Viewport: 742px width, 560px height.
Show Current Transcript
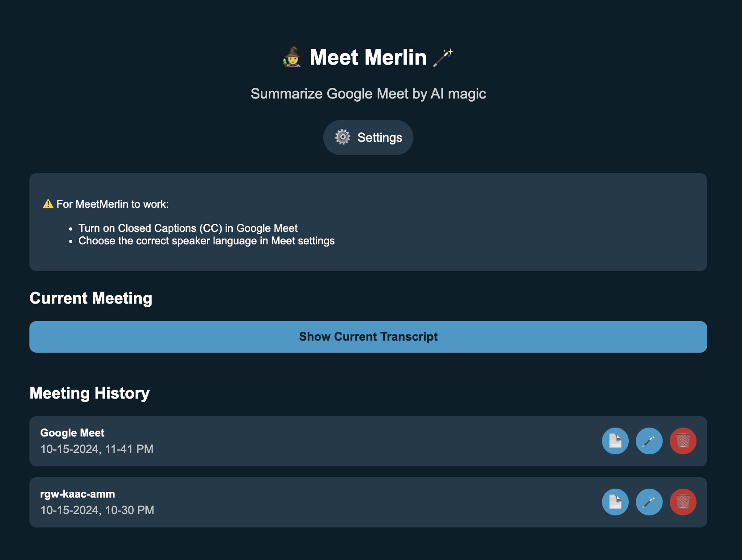click(368, 337)
